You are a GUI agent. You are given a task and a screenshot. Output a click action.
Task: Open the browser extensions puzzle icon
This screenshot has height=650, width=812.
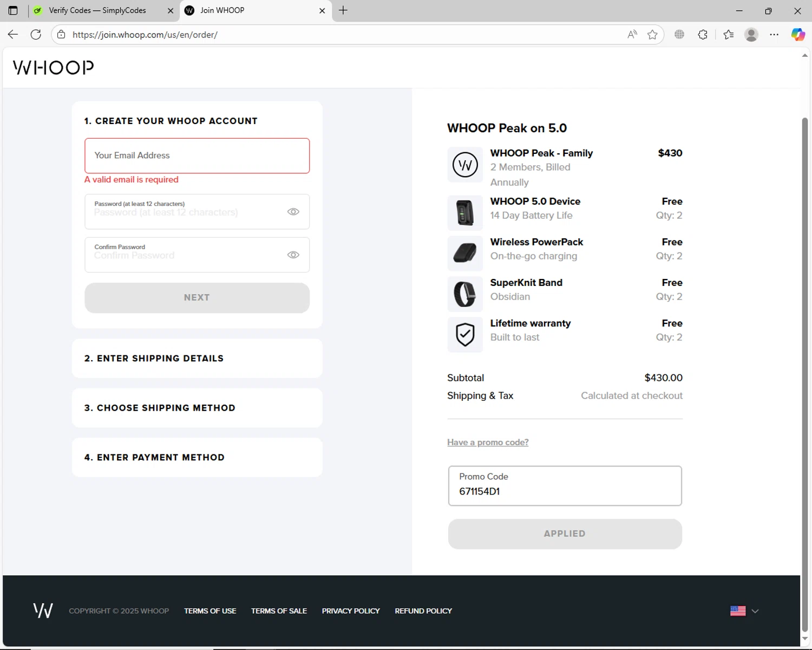(703, 35)
